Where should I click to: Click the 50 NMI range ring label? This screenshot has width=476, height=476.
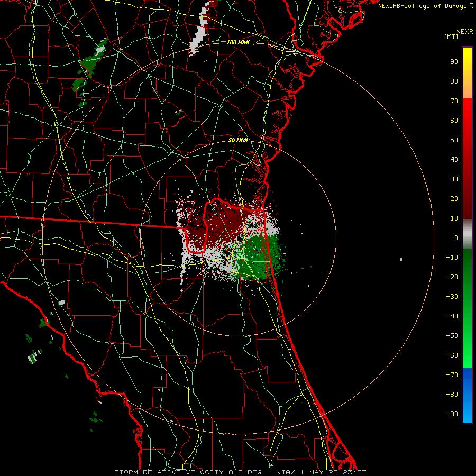pos(238,140)
